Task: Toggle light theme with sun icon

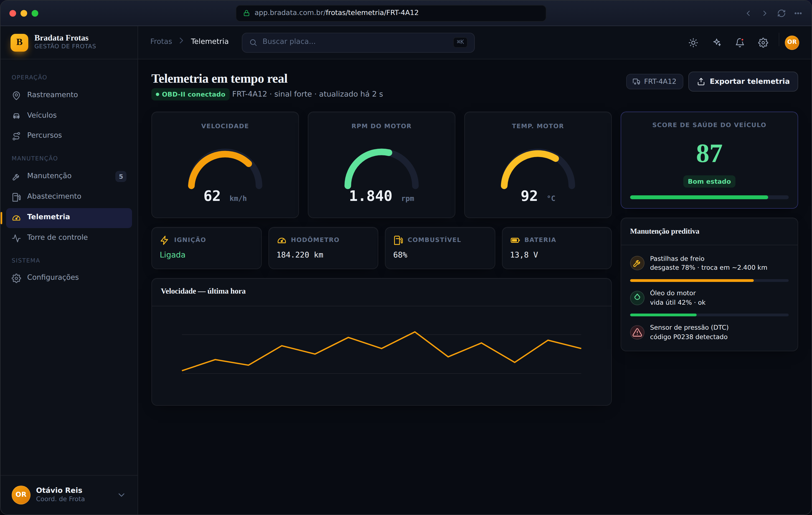Action: (693, 42)
